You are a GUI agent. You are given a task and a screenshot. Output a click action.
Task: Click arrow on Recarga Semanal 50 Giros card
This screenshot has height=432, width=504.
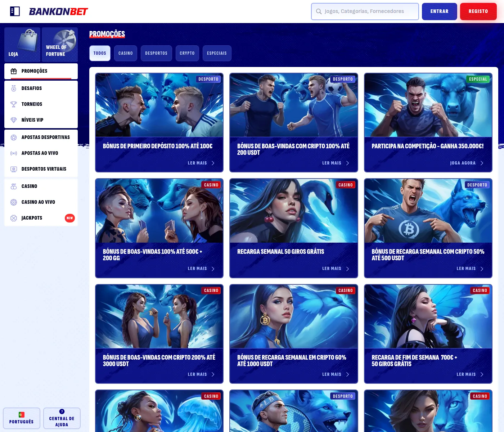pos(347,269)
